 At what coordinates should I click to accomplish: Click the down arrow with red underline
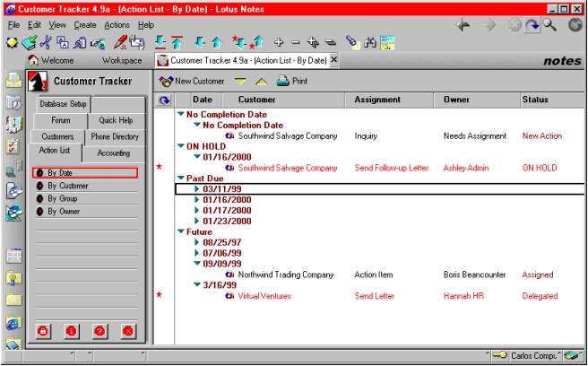coord(160,42)
